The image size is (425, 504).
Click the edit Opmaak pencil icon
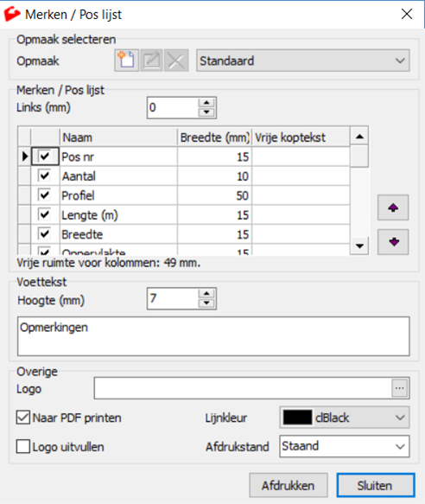point(151,61)
